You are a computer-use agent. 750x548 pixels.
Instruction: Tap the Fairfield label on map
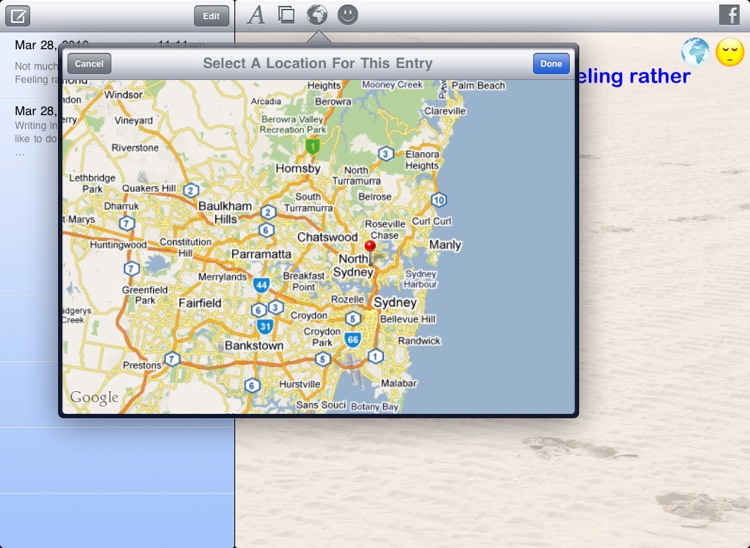click(x=200, y=303)
